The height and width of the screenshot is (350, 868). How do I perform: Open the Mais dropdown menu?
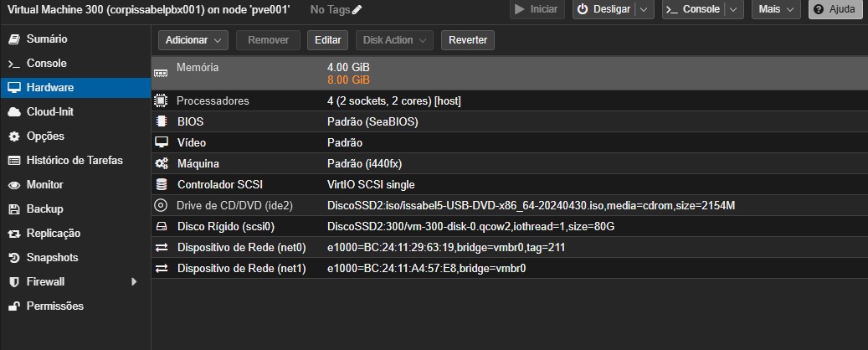click(777, 9)
